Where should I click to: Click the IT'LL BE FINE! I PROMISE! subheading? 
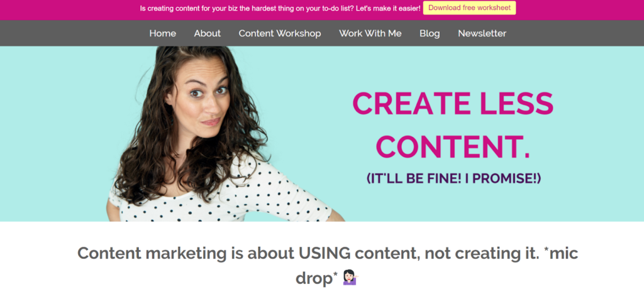(453, 178)
